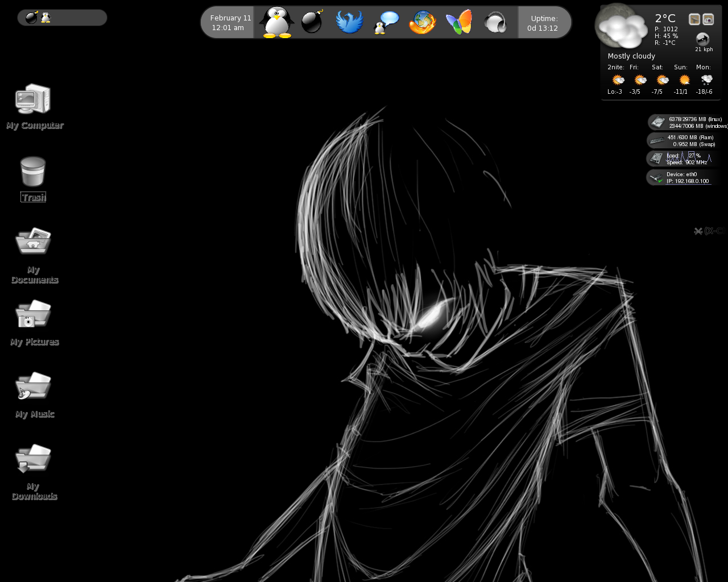Click the H: 45 % humidity reading

(666, 36)
